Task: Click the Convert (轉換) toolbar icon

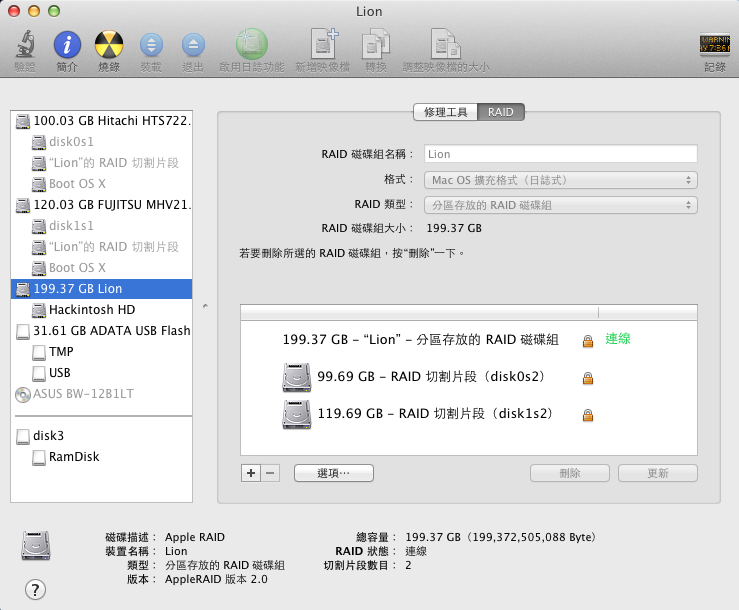Action: click(x=376, y=44)
